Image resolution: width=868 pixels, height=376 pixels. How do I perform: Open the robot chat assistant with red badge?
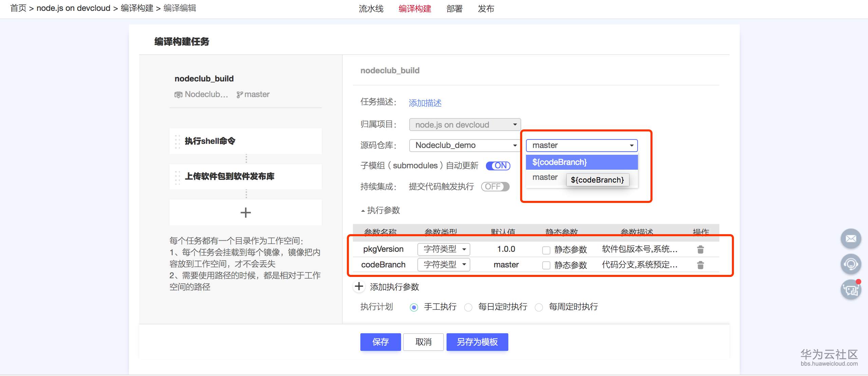[x=851, y=290]
